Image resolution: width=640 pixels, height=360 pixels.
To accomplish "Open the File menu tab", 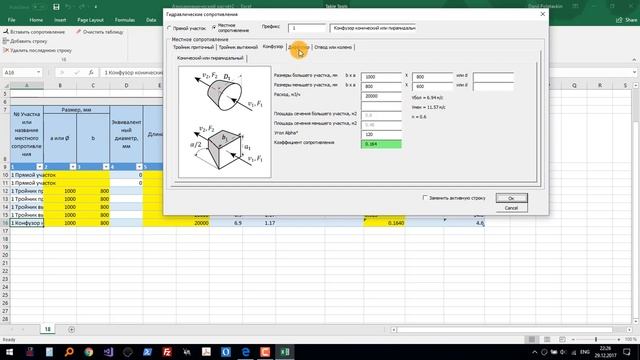I will tap(11, 20).
